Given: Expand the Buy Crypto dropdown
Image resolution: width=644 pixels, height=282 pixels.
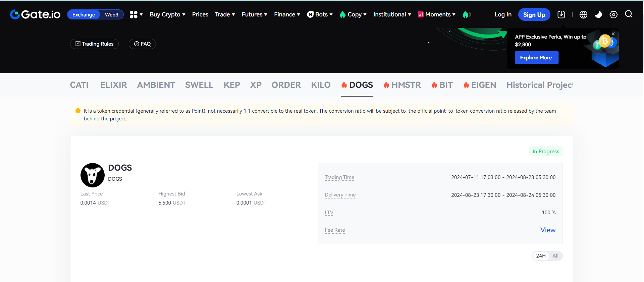Looking at the screenshot, I should point(167,14).
